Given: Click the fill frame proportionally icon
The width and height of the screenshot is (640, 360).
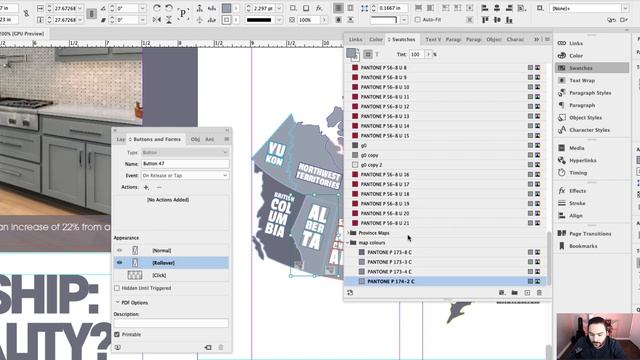Looking at the screenshot, I should pos(418,8).
